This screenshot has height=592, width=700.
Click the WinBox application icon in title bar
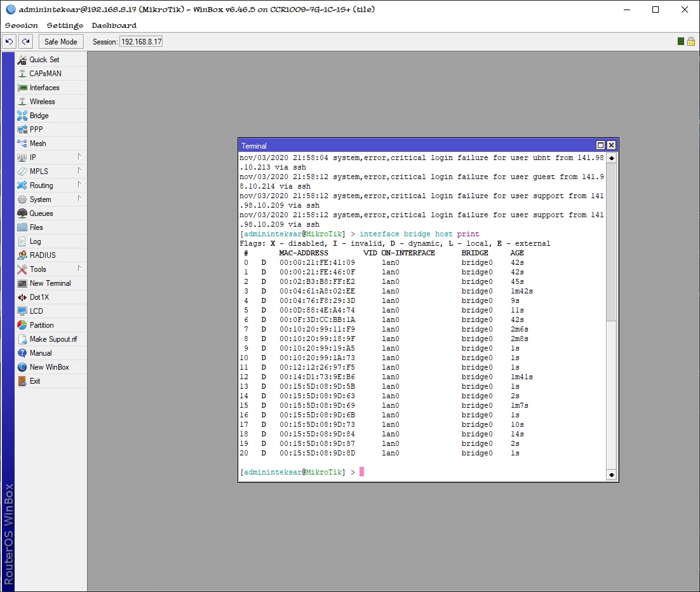click(11, 10)
